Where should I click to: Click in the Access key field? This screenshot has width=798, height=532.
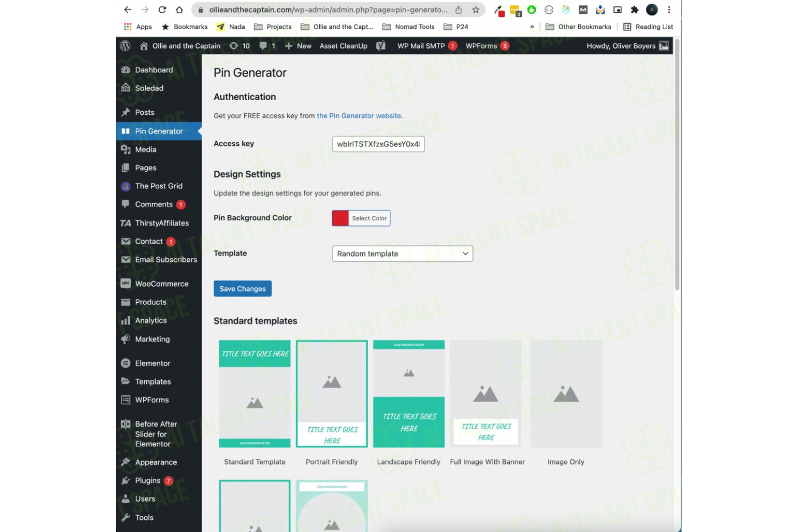tap(378, 144)
